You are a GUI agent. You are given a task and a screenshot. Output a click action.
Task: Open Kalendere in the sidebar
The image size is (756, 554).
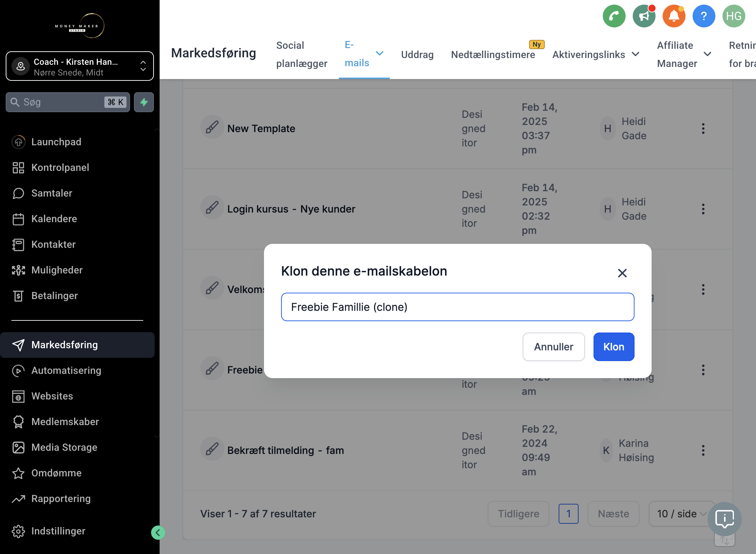77,219
